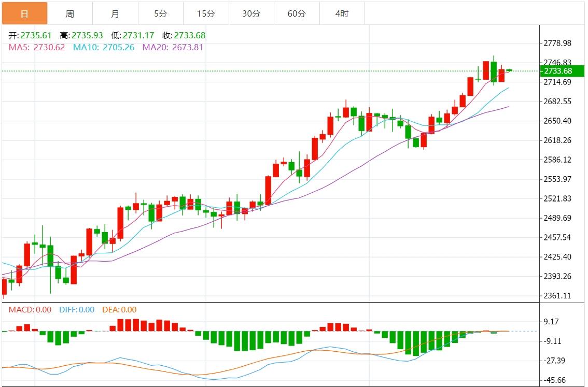This screenshot has height=387, width=588.
Task: Show the 60分 interval chart
Action: [297, 13]
